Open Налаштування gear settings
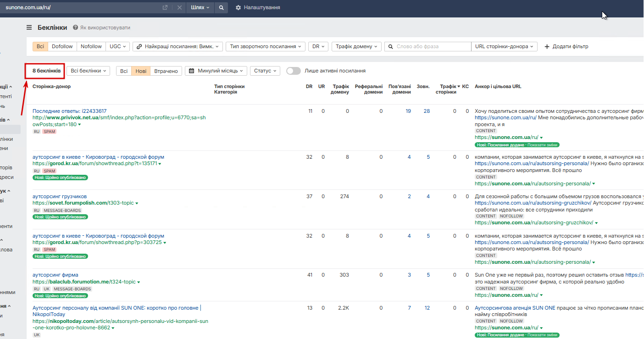644x339 pixels. point(257,8)
